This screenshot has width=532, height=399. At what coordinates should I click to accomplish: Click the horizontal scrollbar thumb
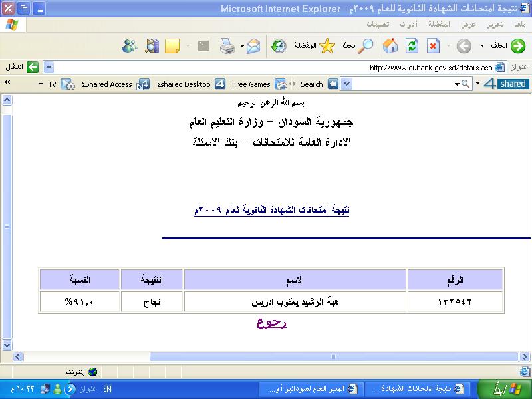tap(332, 357)
